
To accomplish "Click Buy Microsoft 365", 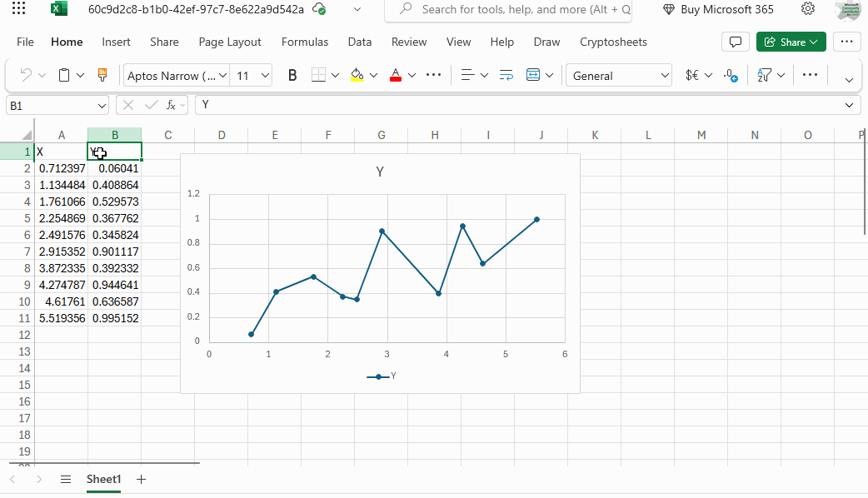I will tap(718, 9).
